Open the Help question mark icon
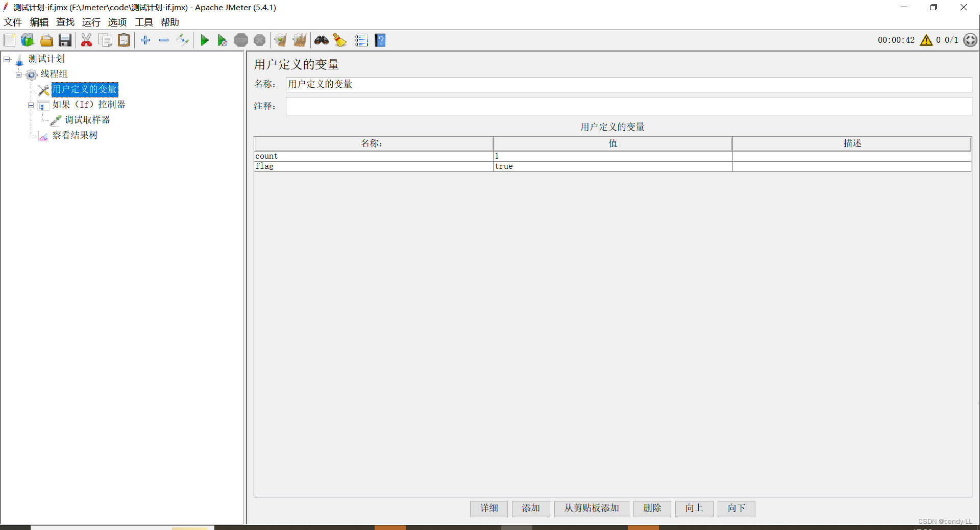Viewport: 980px width, 530px height. 380,40
